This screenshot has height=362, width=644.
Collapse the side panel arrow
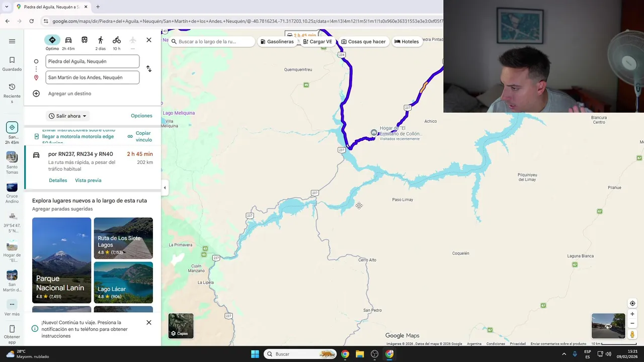pyautogui.click(x=165, y=188)
